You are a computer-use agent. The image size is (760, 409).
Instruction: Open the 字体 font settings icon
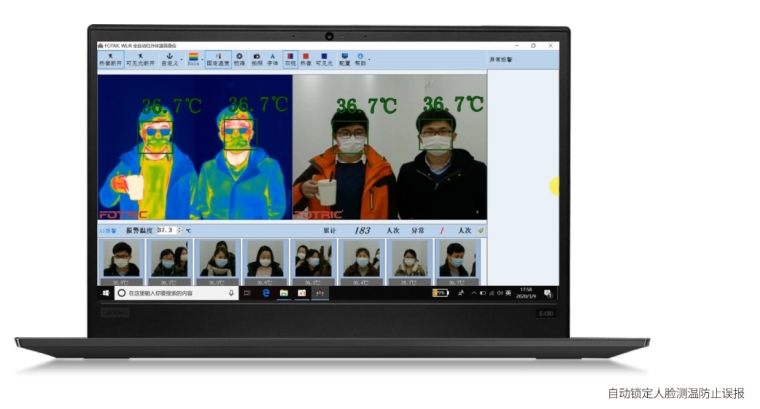pyautogui.click(x=273, y=59)
